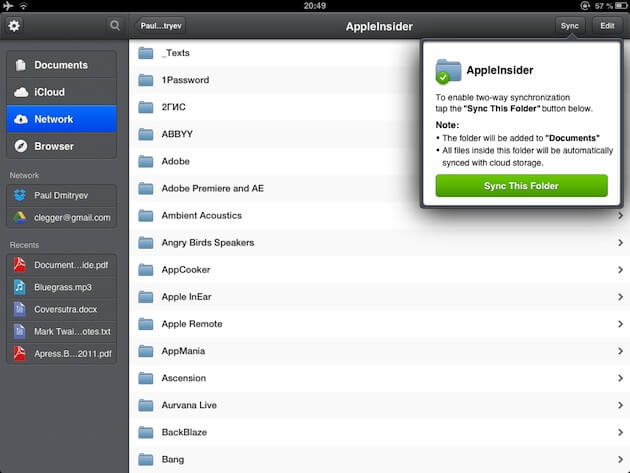Open the Aurvana Live folder name

point(189,405)
